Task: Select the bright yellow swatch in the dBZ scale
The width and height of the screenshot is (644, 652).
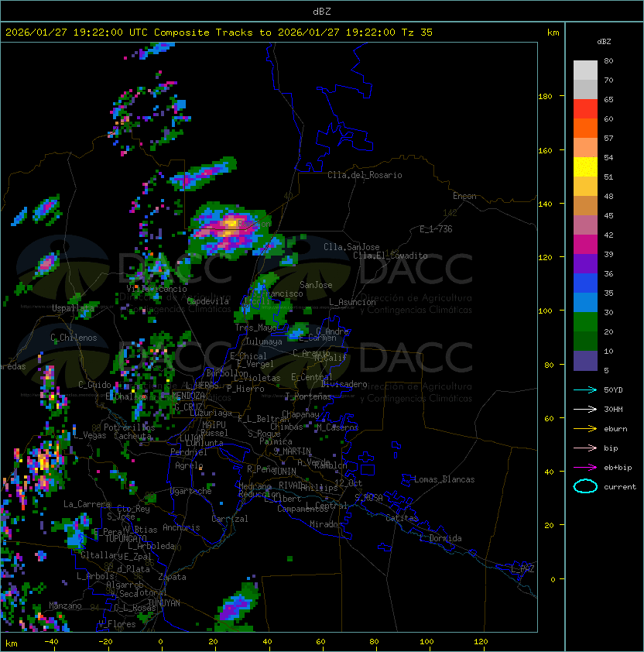Action: (x=585, y=167)
